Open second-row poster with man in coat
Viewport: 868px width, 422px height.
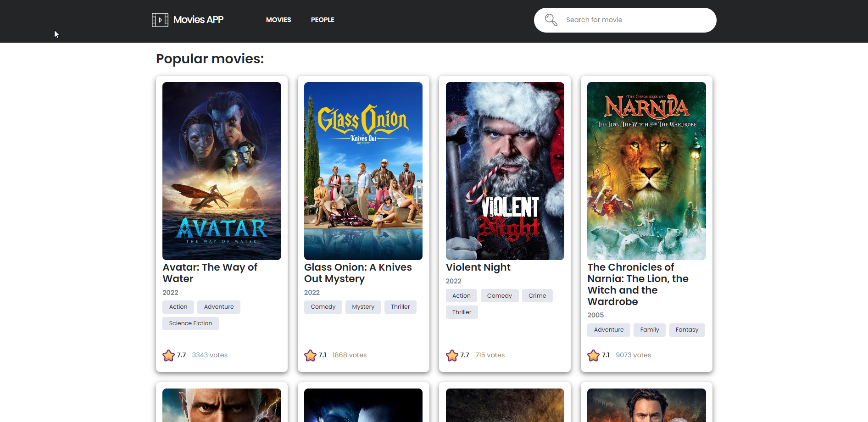coord(646,405)
